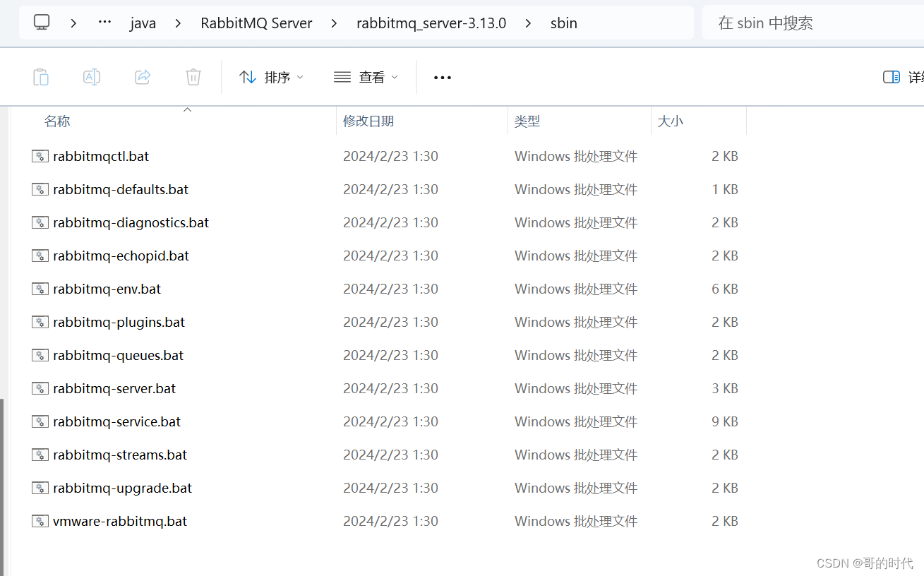Select rabbitmq-echopid.bat file icon
This screenshot has width=924, height=576.
pos(40,256)
